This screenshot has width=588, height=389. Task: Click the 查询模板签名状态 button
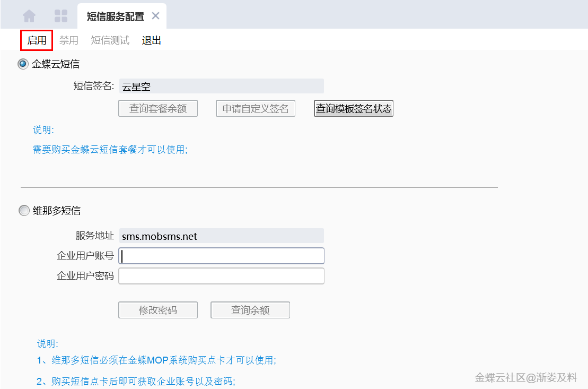pyautogui.click(x=353, y=108)
